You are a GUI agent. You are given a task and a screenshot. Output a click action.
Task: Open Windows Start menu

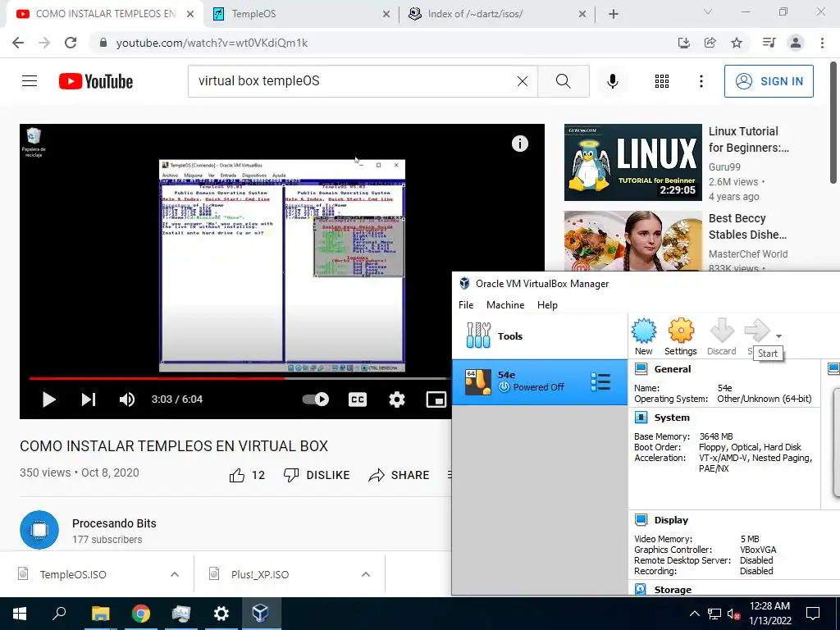pos(20,614)
